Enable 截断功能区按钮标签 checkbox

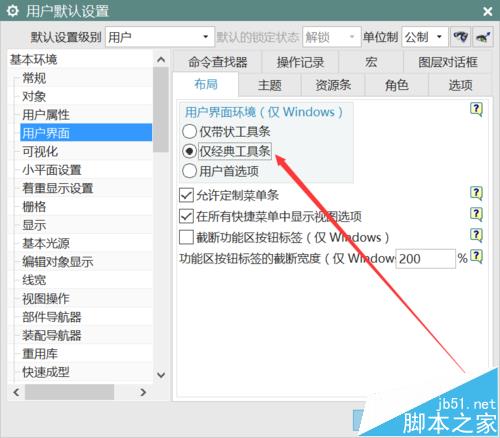tap(186, 237)
